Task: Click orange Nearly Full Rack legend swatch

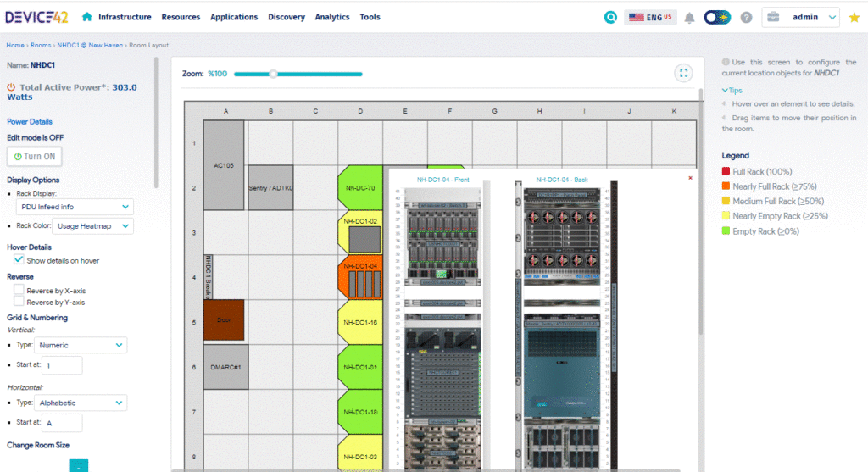Action: click(x=726, y=186)
